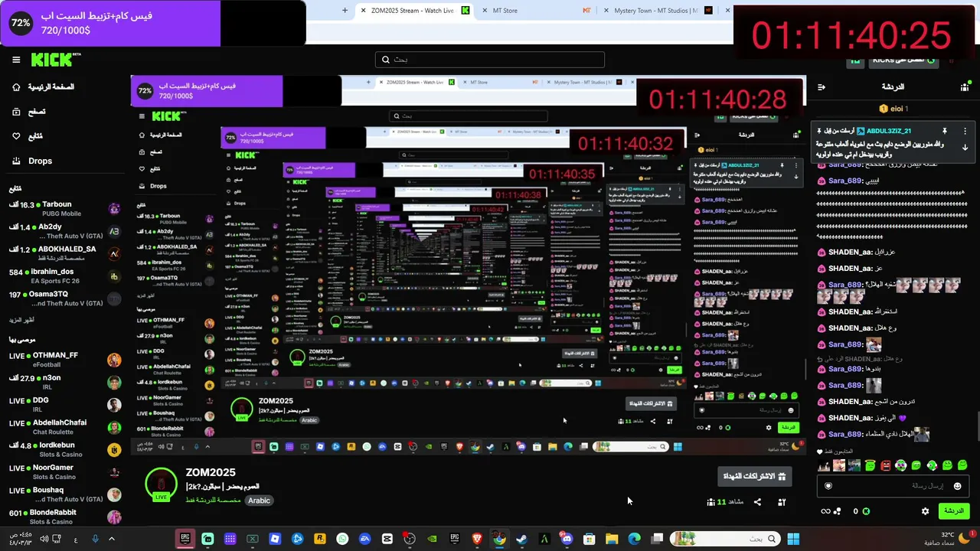
Task: Open WhatsApp from the Windows taskbar
Action: (342, 539)
